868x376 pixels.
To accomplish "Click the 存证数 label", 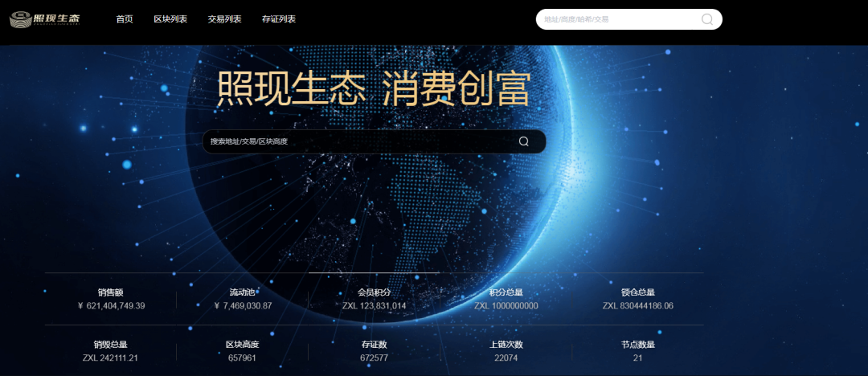I will (375, 345).
